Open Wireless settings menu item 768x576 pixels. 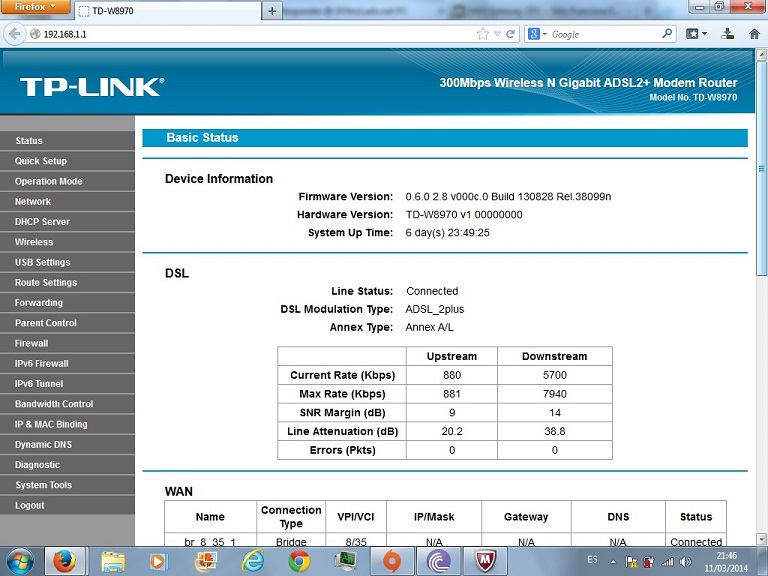coord(67,242)
